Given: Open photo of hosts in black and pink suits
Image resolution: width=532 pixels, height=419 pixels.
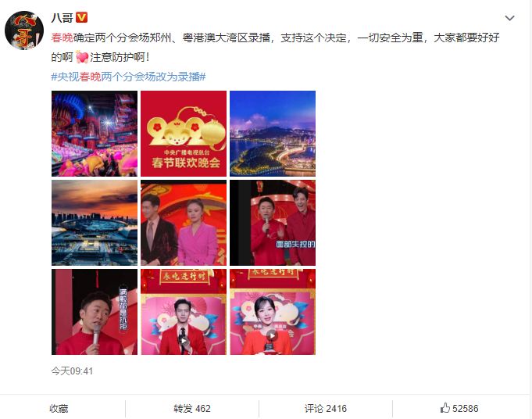Looking at the screenshot, I should (184, 223).
